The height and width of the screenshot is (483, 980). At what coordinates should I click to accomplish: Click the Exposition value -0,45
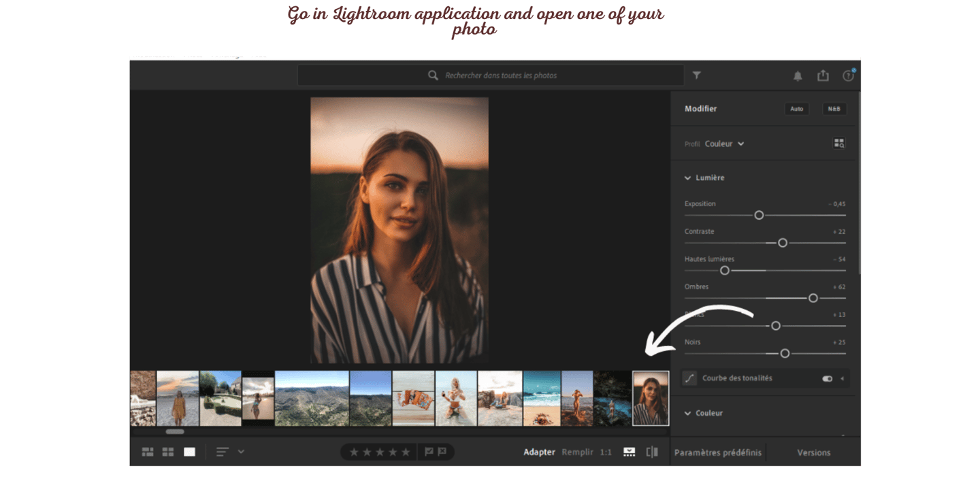click(837, 204)
